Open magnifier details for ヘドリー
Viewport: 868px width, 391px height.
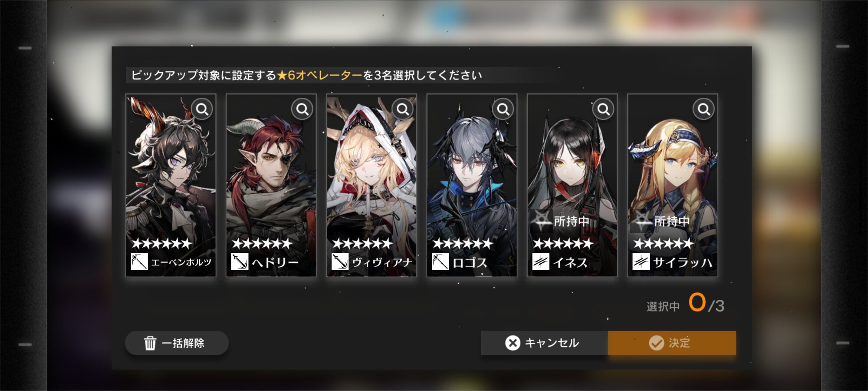302,109
